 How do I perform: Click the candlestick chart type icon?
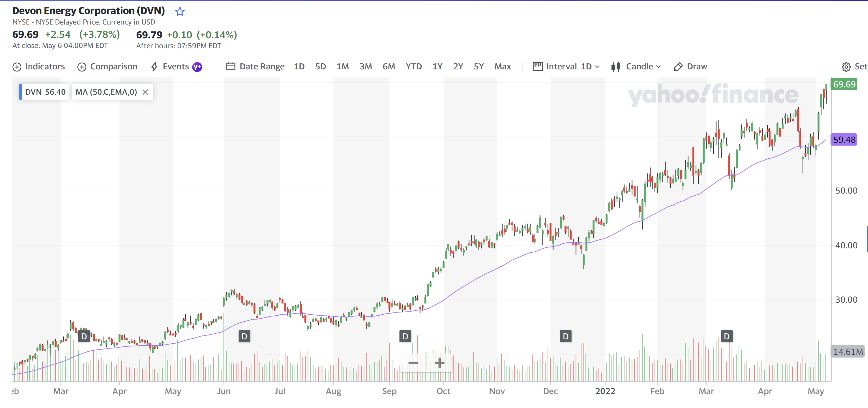click(616, 67)
